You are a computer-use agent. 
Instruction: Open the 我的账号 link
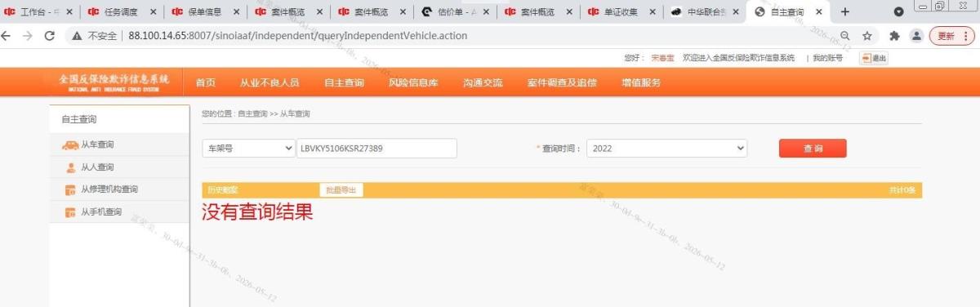pos(827,58)
